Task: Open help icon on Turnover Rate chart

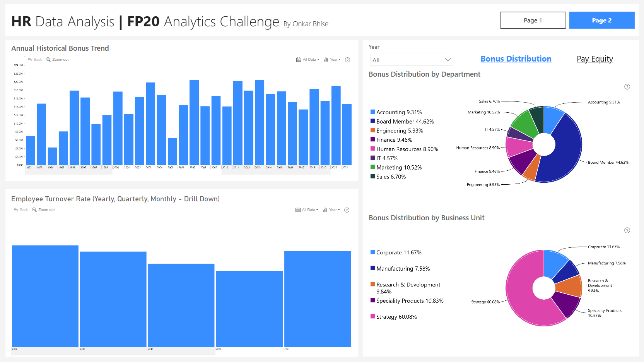Action: (x=347, y=210)
